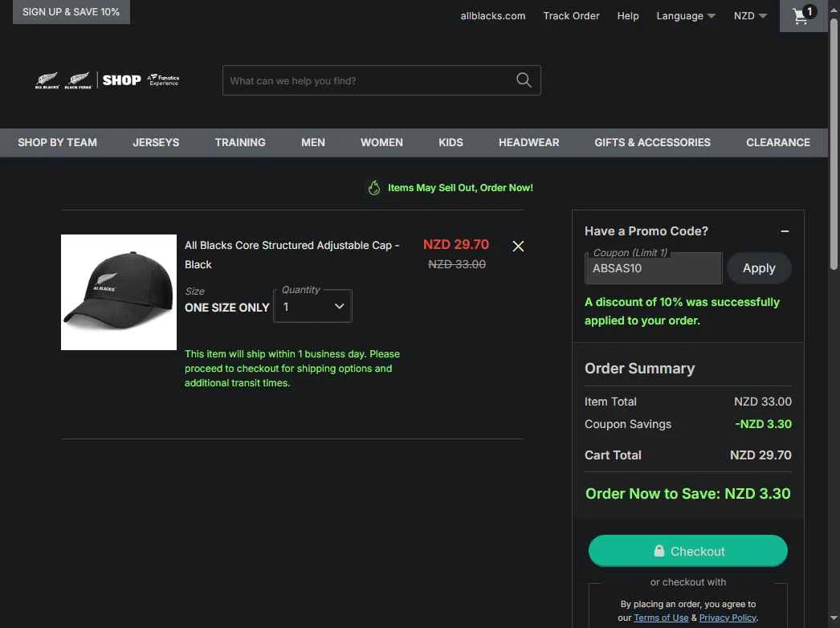This screenshot has width=840, height=628.
Task: Open the Terms of Use link
Action: [661, 618]
